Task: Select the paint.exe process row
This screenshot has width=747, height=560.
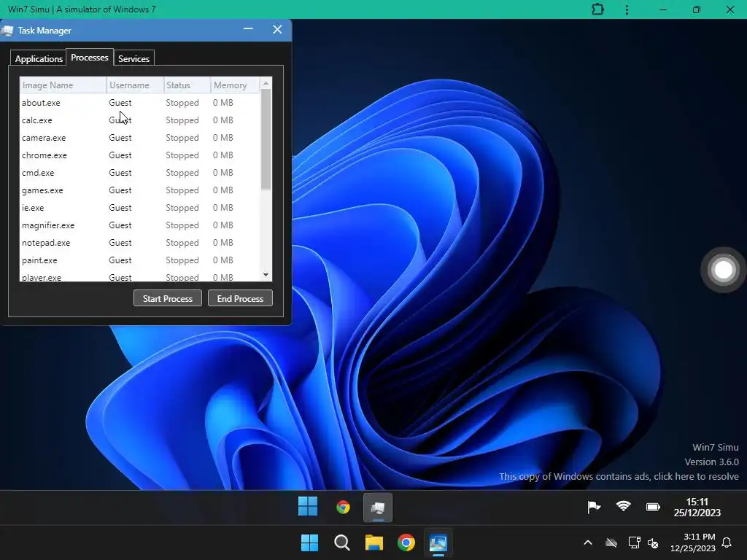Action: pyautogui.click(x=140, y=260)
